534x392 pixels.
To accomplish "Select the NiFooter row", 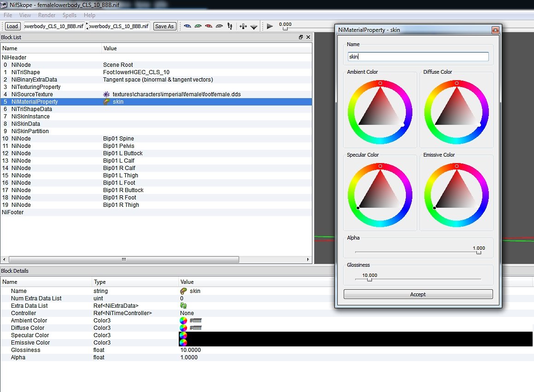I will [x=156, y=212].
